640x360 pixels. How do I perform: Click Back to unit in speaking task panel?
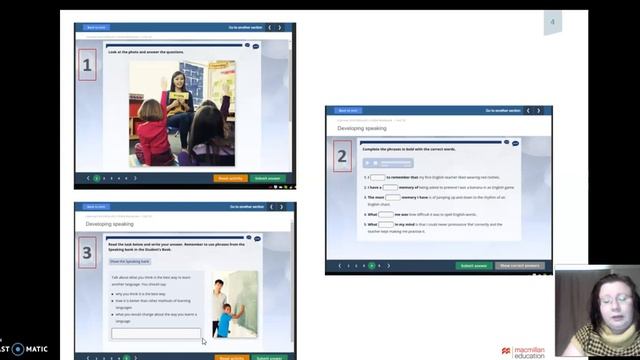point(96,207)
